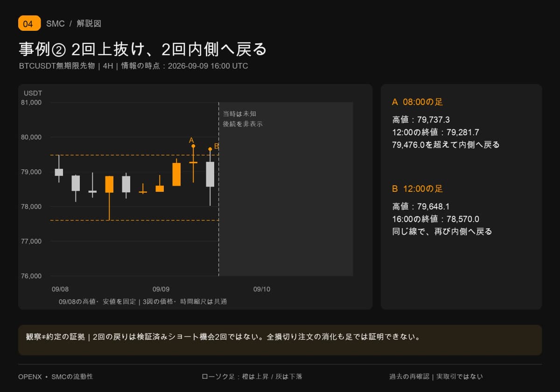
Task: Click the side panel heading B 12:00の足
Action: coord(418,189)
